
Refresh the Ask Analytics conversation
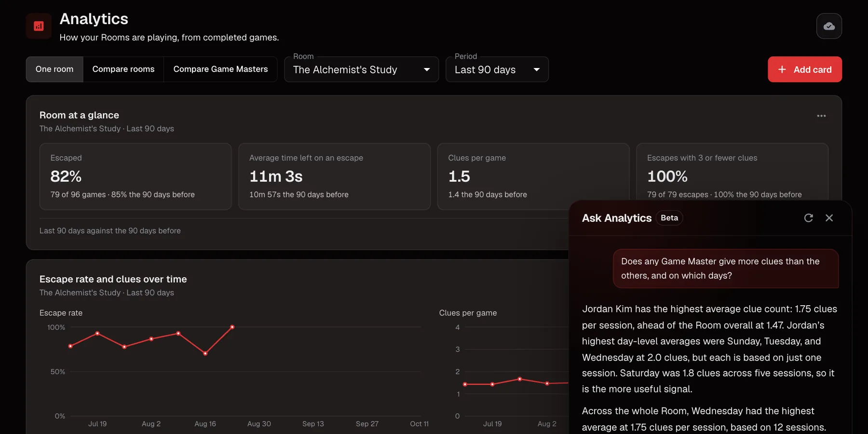[x=809, y=218]
